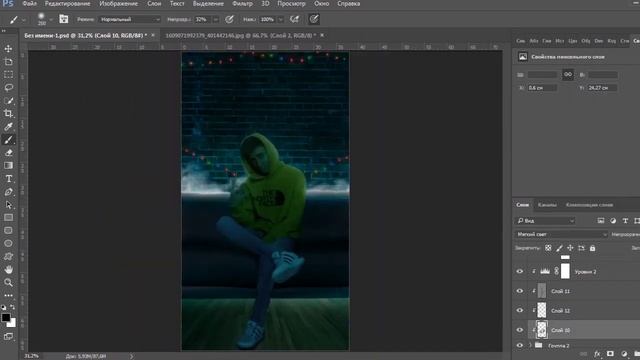Select the Eraser tool
The width and height of the screenshot is (640, 360).
[8, 153]
